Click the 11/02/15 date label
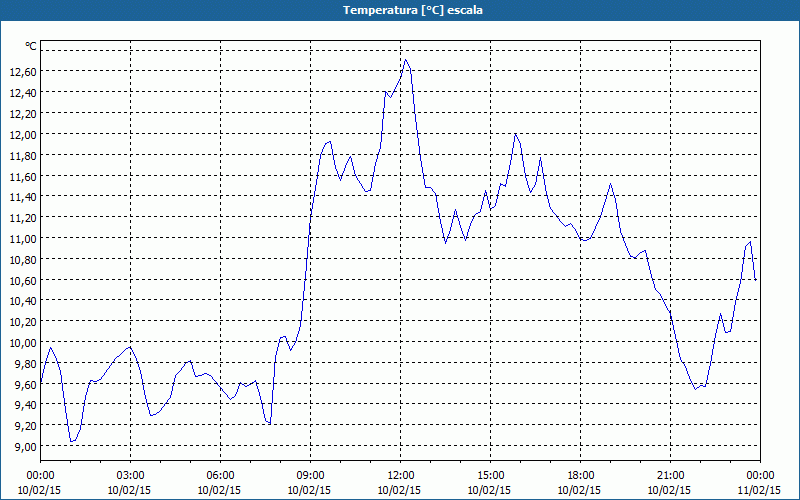This screenshot has width=800, height=500. (x=760, y=490)
